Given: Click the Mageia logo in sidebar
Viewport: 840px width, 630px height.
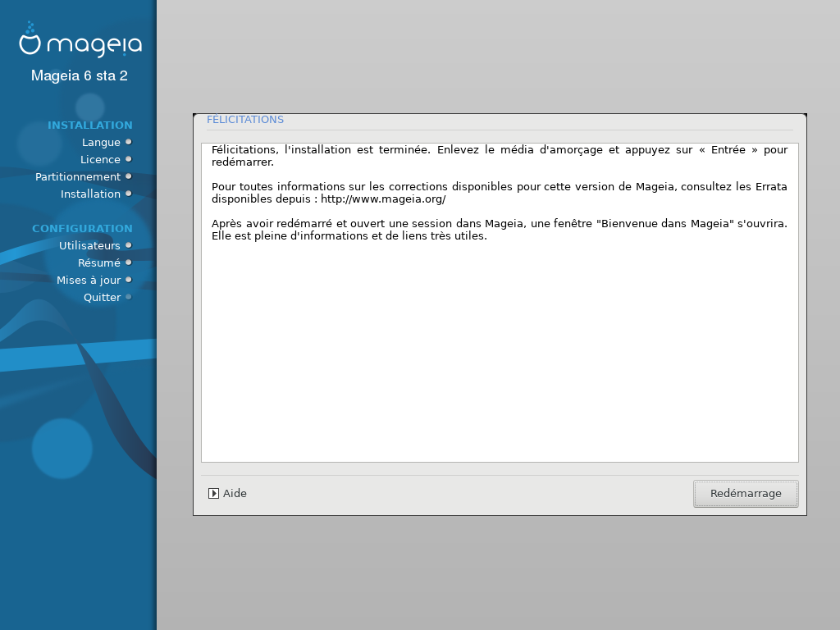Looking at the screenshot, I should click(x=80, y=39).
